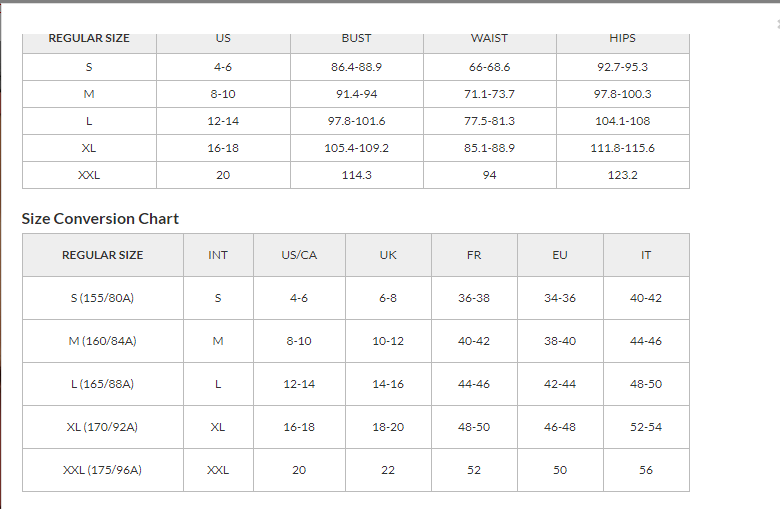
Task: Click the XL (170/92A) row label
Action: pos(103,427)
